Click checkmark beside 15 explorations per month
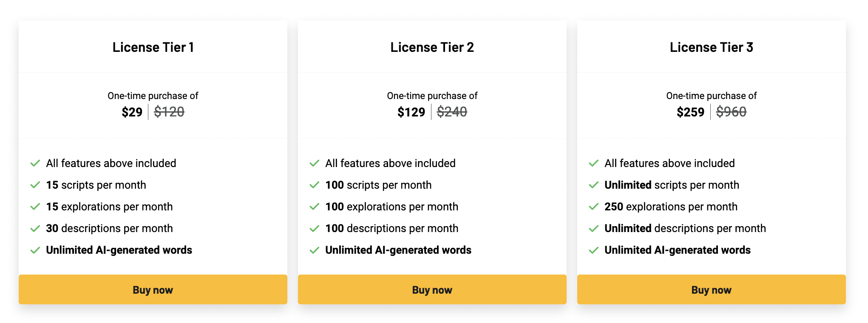Screen dimensions: 868x323 [35, 207]
